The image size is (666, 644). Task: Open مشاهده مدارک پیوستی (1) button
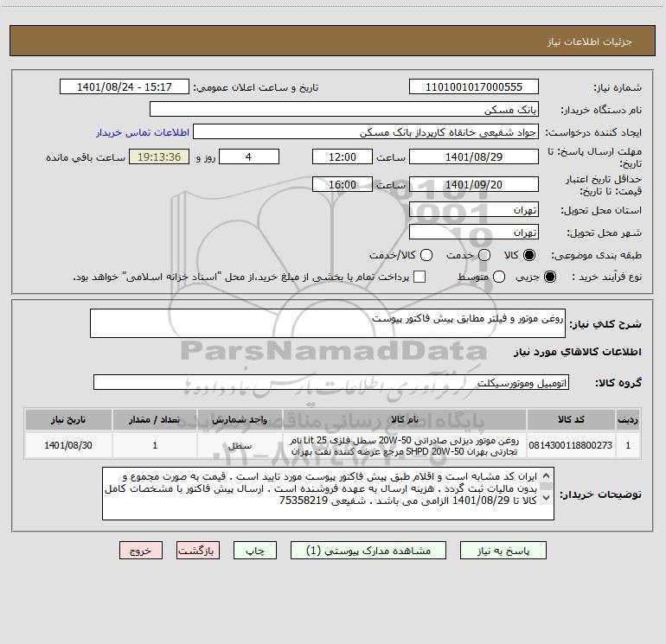pyautogui.click(x=368, y=551)
